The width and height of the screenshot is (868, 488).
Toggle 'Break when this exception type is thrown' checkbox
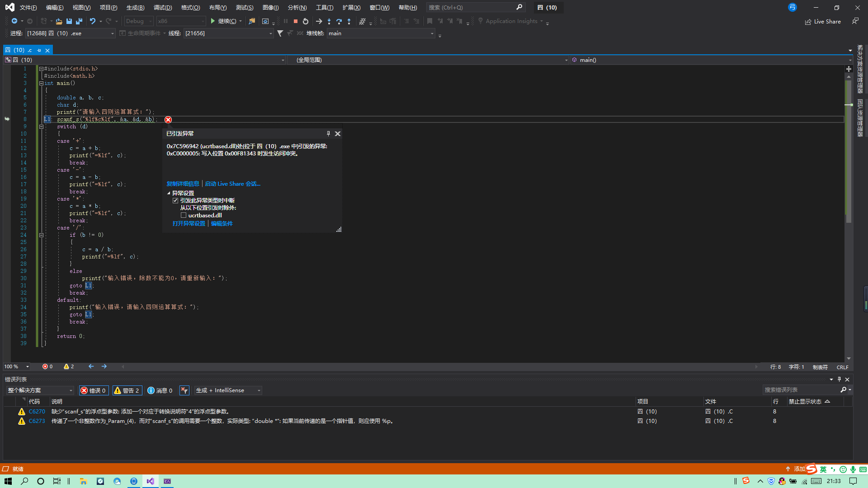coord(175,201)
